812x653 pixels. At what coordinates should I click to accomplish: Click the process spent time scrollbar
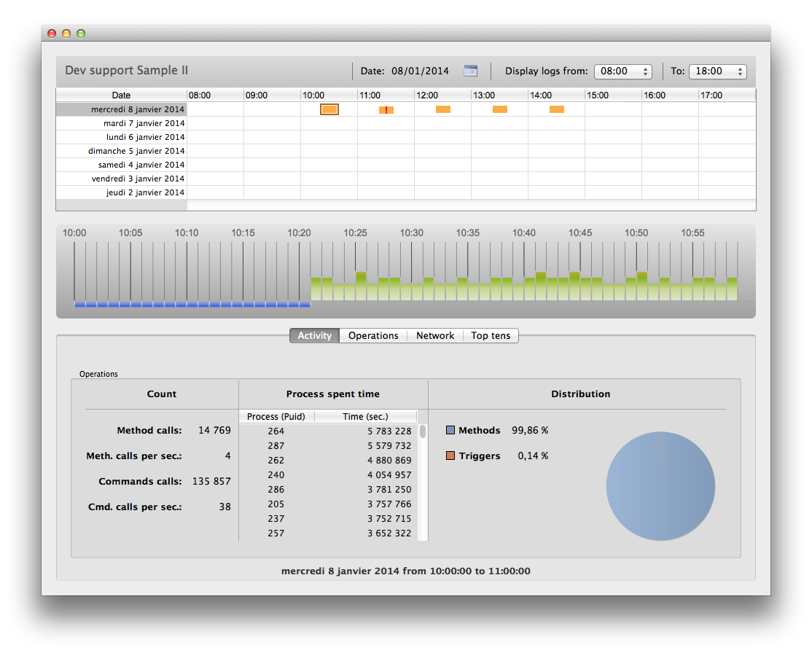click(423, 431)
